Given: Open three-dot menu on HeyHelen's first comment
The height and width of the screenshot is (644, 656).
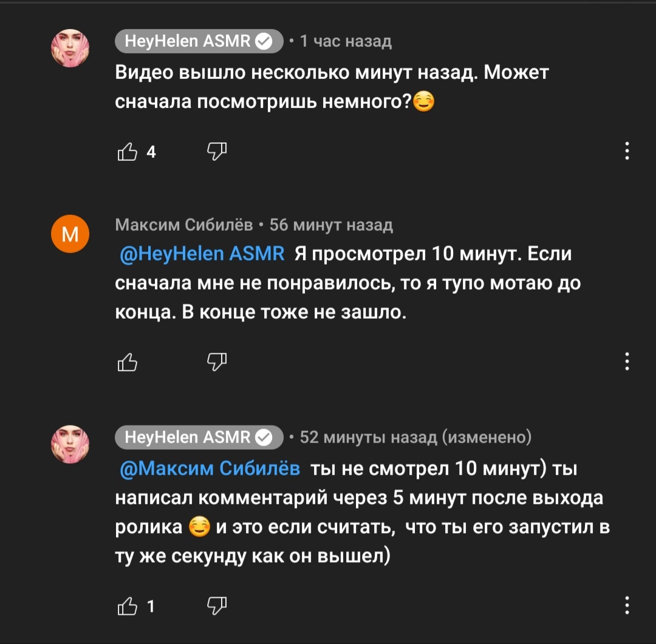Looking at the screenshot, I should [x=627, y=151].
